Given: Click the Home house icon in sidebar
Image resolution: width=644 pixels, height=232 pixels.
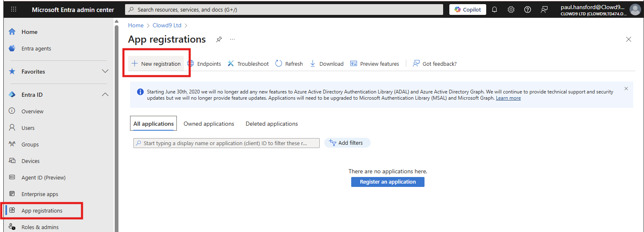Looking at the screenshot, I should [12, 32].
